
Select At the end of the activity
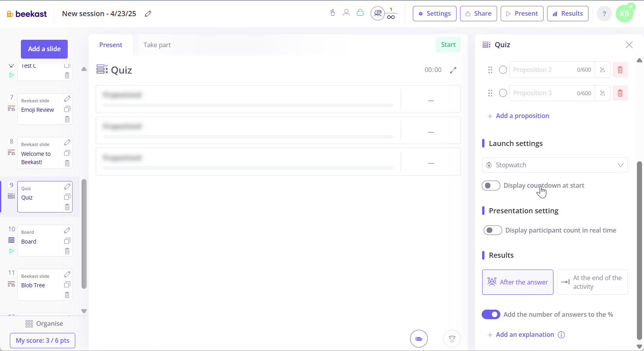592,282
